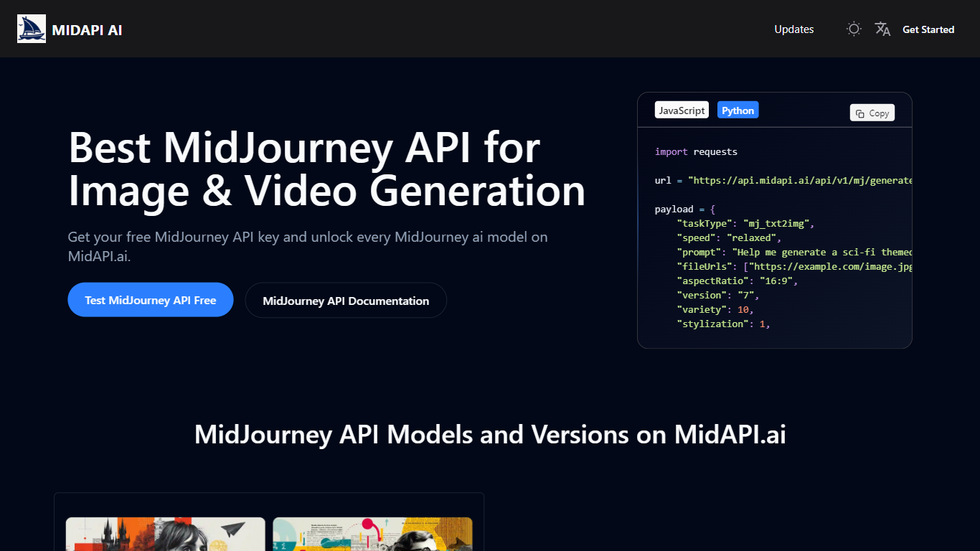The width and height of the screenshot is (980, 551).
Task: Click the MIDAPI AI brand name text
Action: coord(87,30)
